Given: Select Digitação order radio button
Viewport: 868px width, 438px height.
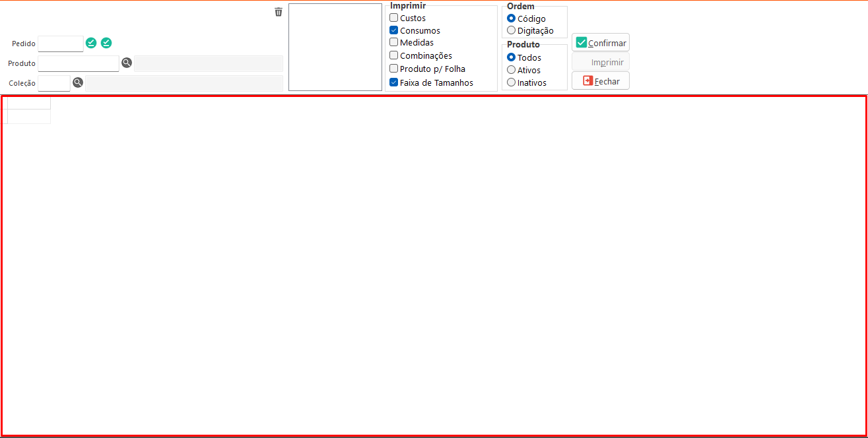Looking at the screenshot, I should pos(511,30).
